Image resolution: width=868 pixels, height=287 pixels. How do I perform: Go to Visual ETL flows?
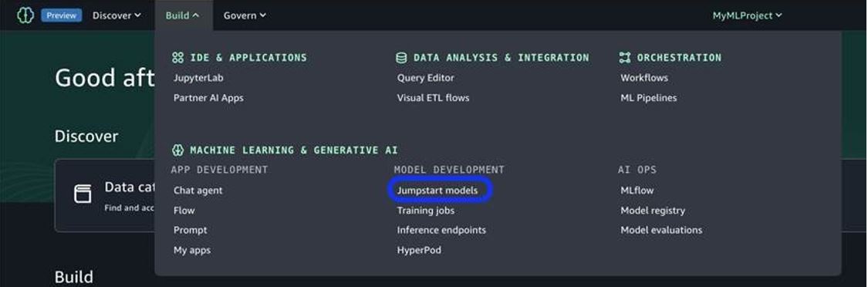click(433, 98)
